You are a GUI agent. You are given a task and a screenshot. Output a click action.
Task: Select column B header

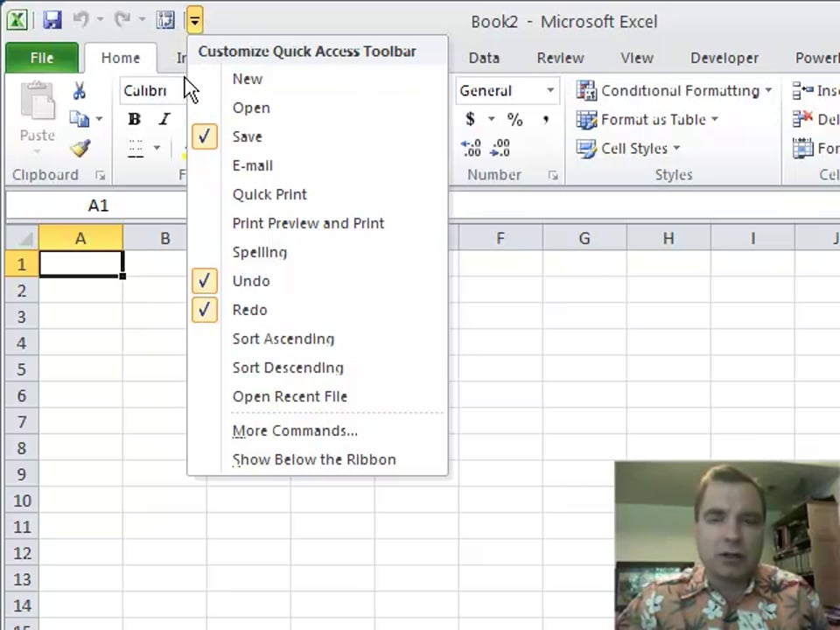coord(165,238)
